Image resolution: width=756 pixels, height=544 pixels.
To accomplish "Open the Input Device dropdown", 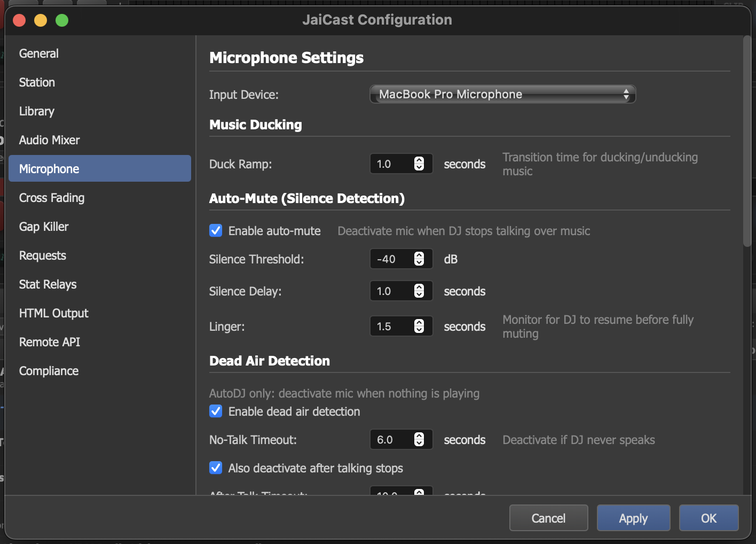I will pos(502,94).
